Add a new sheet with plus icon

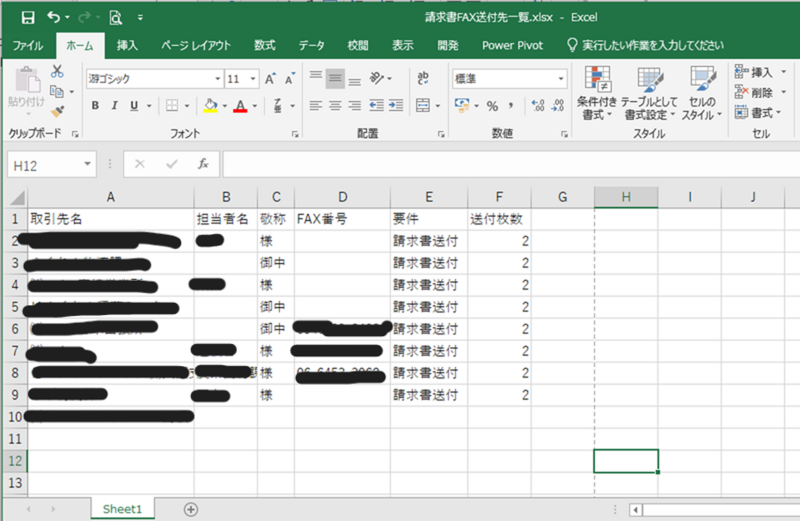[x=191, y=509]
